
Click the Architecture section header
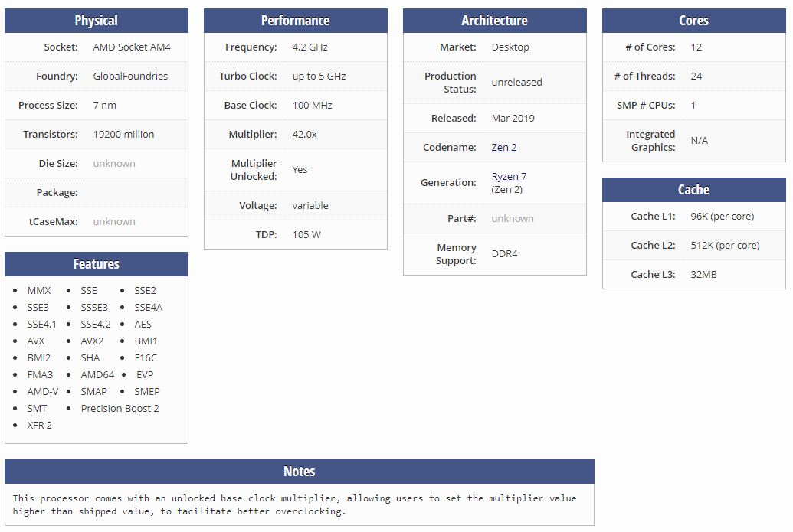coord(495,21)
